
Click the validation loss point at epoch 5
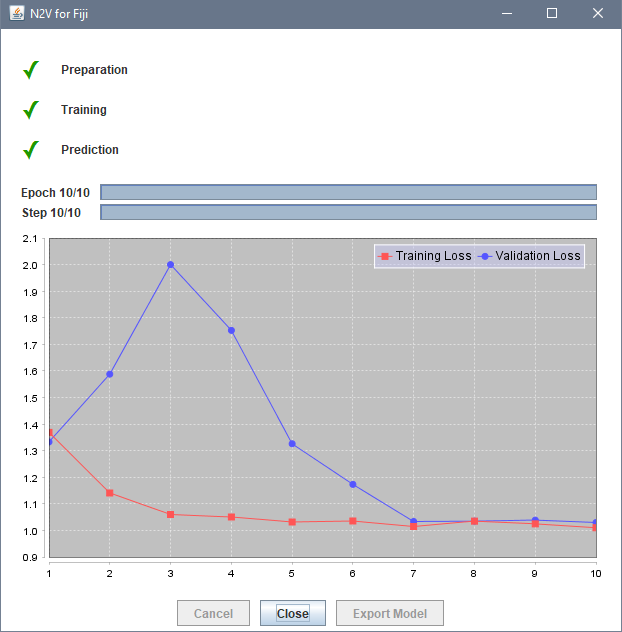pyautogui.click(x=292, y=443)
